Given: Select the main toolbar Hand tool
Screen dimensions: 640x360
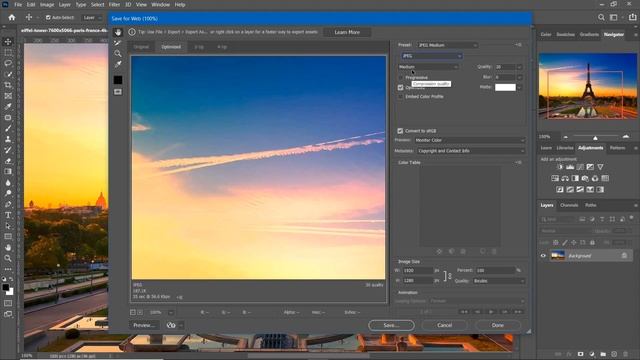Looking at the screenshot, I should coord(8,247).
